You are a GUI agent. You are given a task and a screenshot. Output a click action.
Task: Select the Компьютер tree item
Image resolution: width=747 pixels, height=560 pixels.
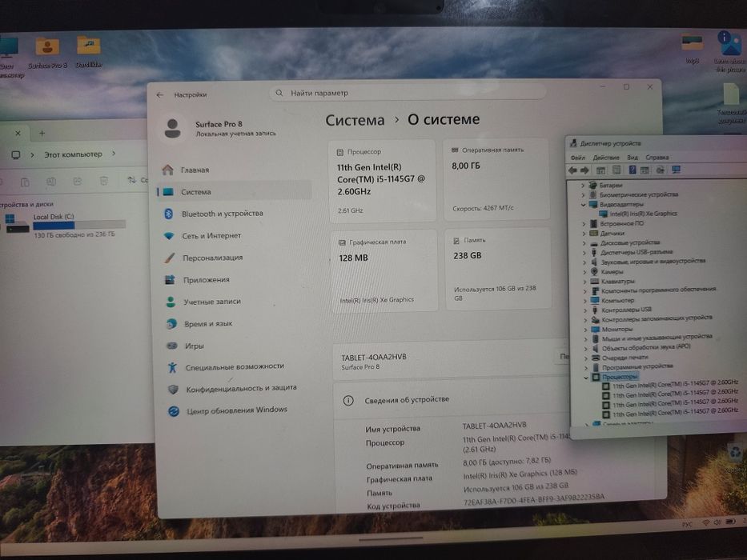(618, 301)
